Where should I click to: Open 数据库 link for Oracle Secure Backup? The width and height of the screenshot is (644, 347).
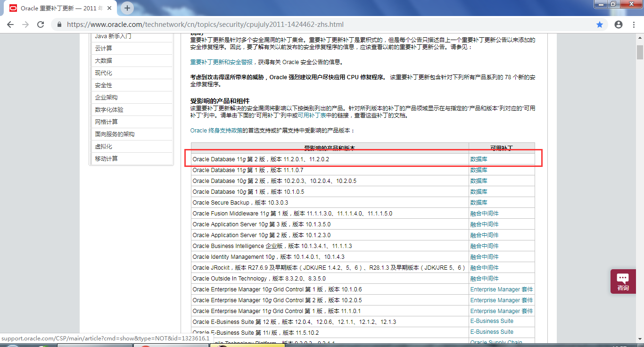(x=479, y=203)
